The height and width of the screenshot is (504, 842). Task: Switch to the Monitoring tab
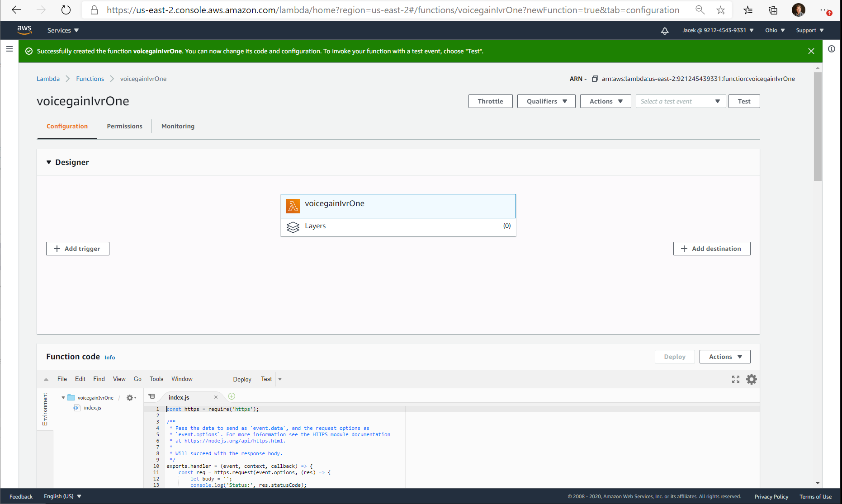click(178, 126)
